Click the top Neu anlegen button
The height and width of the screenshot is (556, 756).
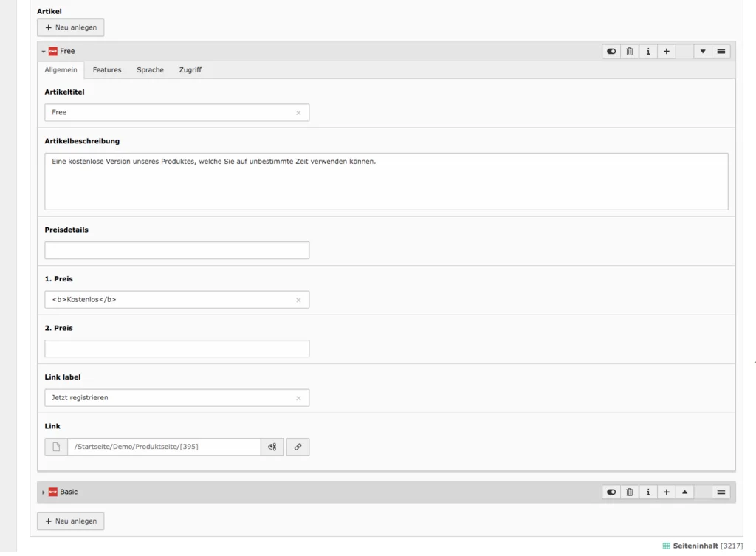(x=70, y=27)
